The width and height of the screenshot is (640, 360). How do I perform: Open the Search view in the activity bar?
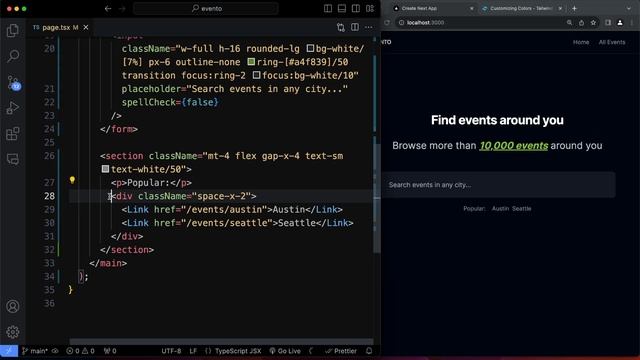[13, 56]
